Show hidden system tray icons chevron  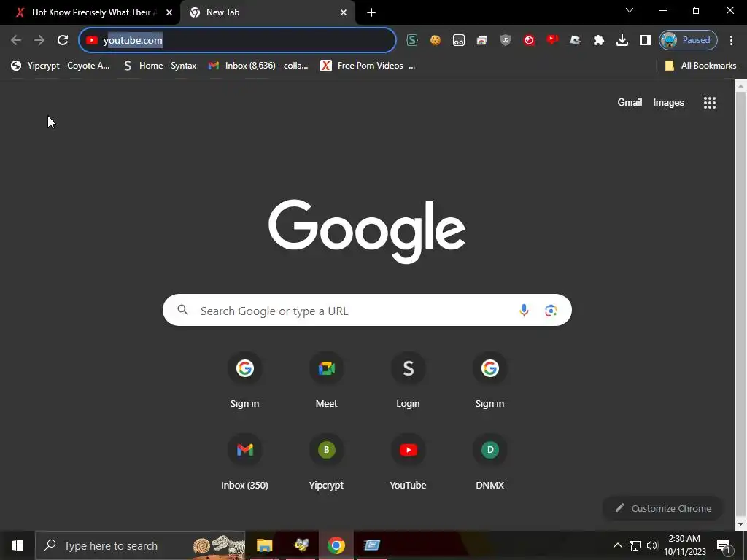coord(617,545)
